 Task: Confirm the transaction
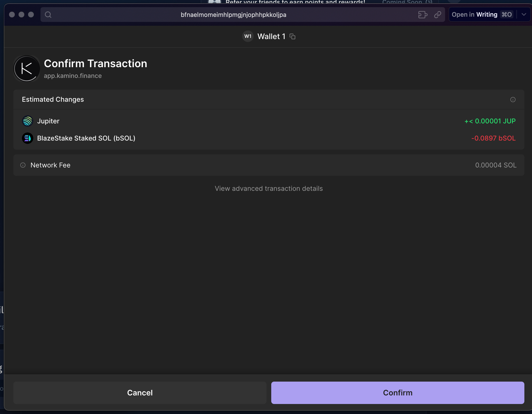[397, 393]
